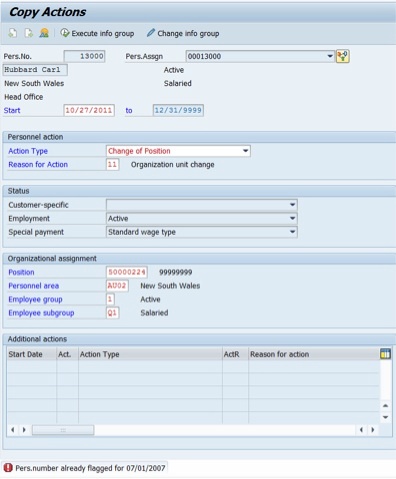
Task: Click the horizontal scrollbar thumb in table
Action: tap(63, 430)
